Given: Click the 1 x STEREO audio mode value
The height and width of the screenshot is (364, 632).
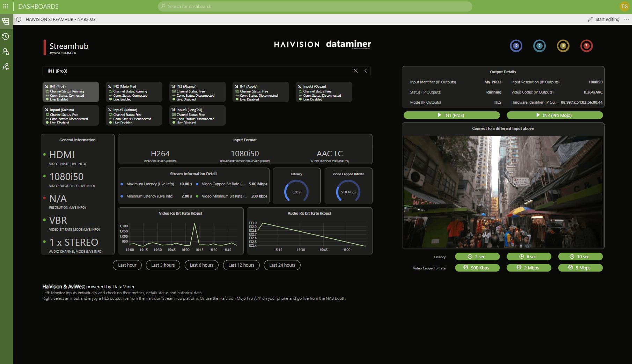Looking at the screenshot, I should click(x=74, y=242).
